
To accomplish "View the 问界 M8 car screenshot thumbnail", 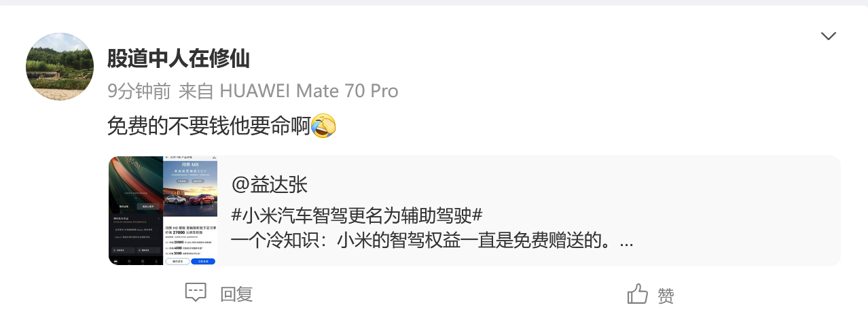I will pyautogui.click(x=190, y=210).
